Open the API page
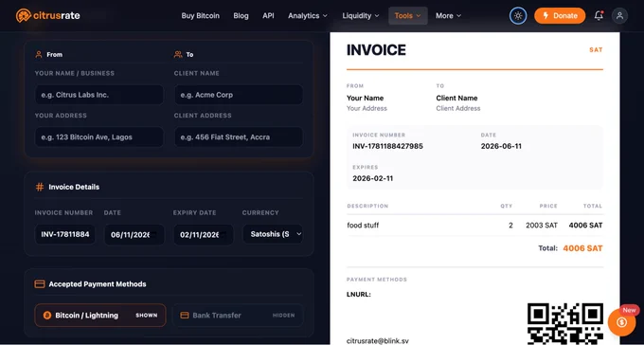The height and width of the screenshot is (345, 644). pyautogui.click(x=268, y=15)
